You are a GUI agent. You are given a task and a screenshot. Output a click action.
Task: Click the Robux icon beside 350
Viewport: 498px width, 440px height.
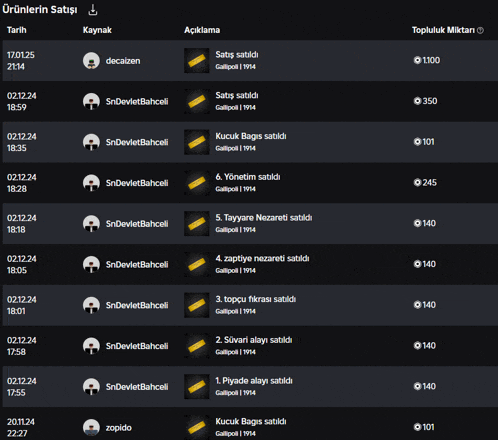(x=417, y=101)
